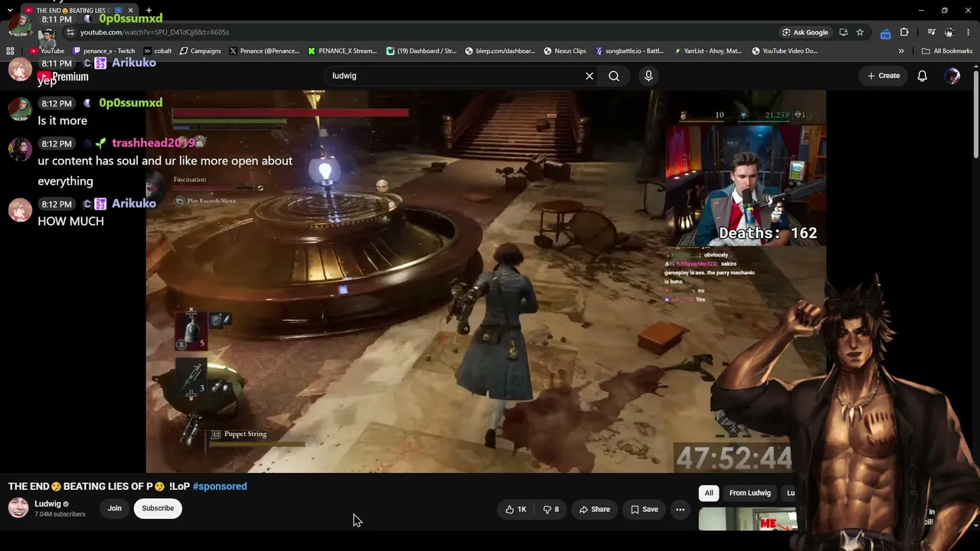The height and width of the screenshot is (551, 980).
Task: Click 'HOW MUCH' chat message text
Action: 70,221
